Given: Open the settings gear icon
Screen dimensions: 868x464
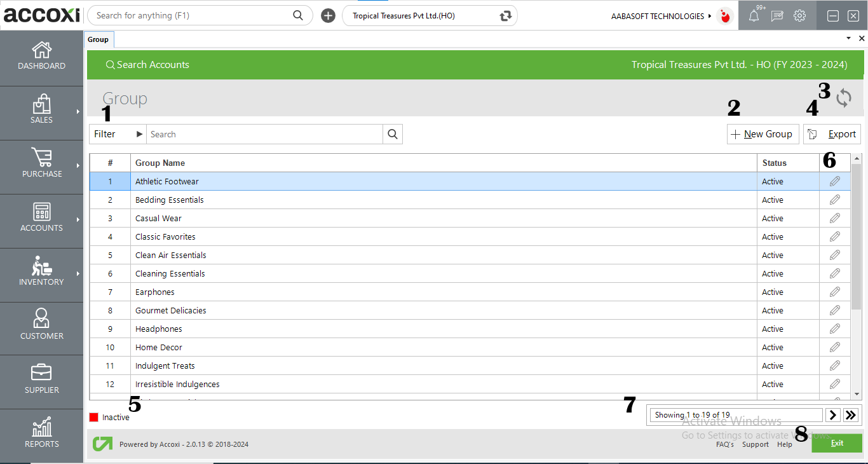Looking at the screenshot, I should click(x=799, y=15).
